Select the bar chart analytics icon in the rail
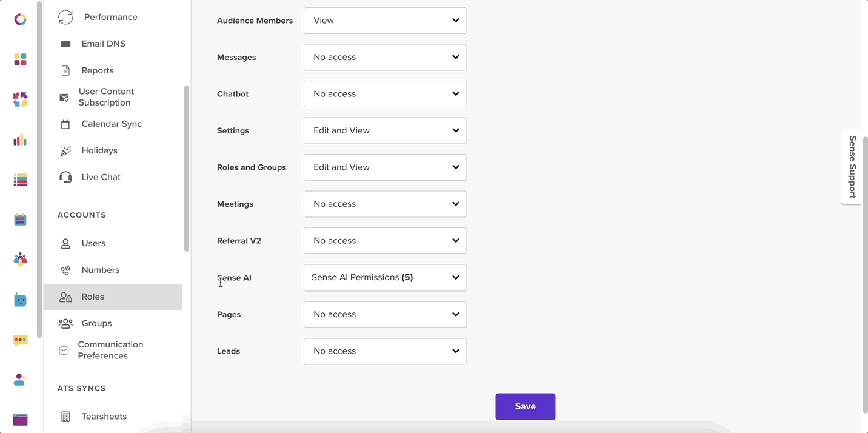Viewport: 868px width, 433px height. click(x=20, y=140)
